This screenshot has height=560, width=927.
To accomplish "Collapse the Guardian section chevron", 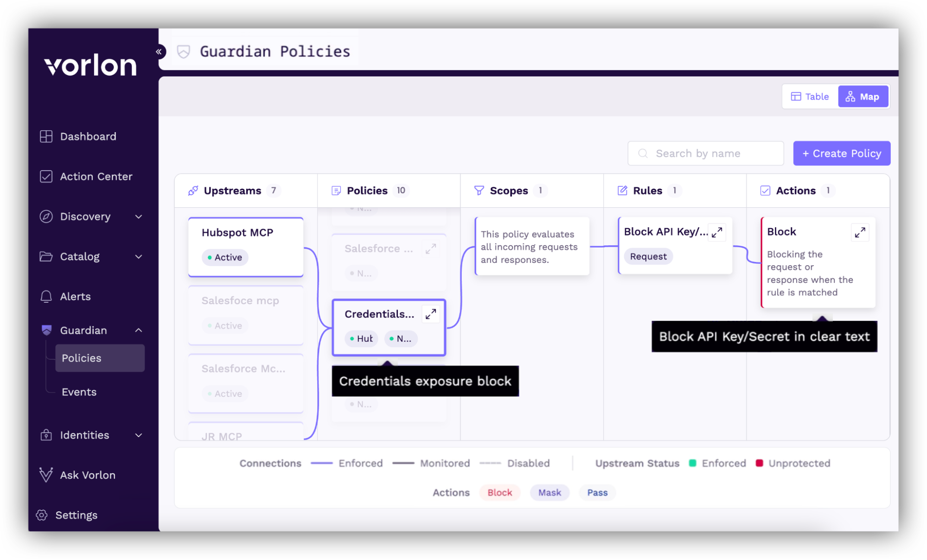I will pos(139,330).
